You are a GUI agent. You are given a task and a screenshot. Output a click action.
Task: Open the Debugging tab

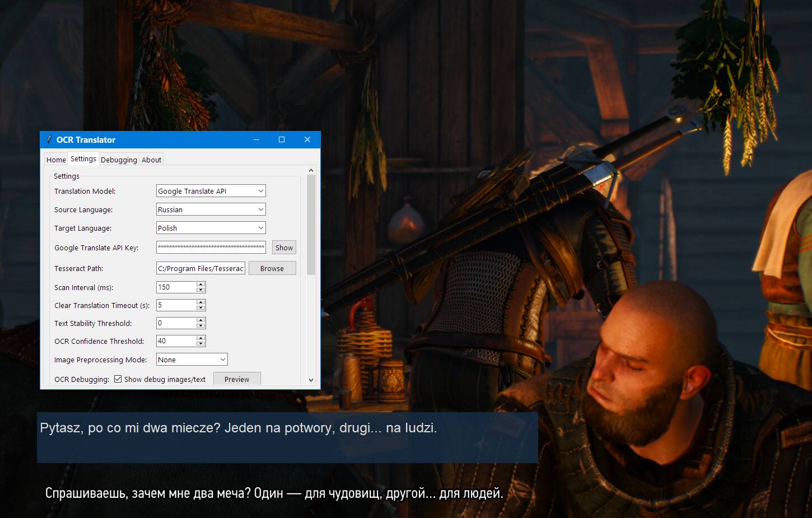point(119,160)
